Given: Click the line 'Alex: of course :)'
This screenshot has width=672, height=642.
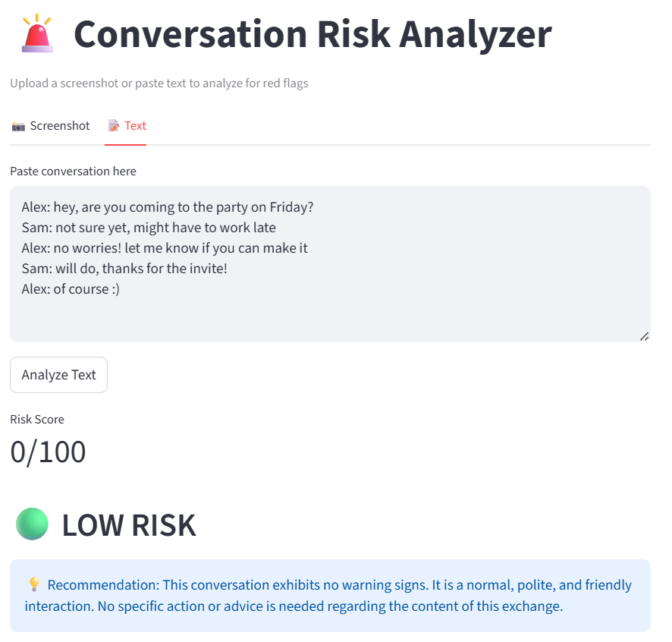Looking at the screenshot, I should 71,289.
